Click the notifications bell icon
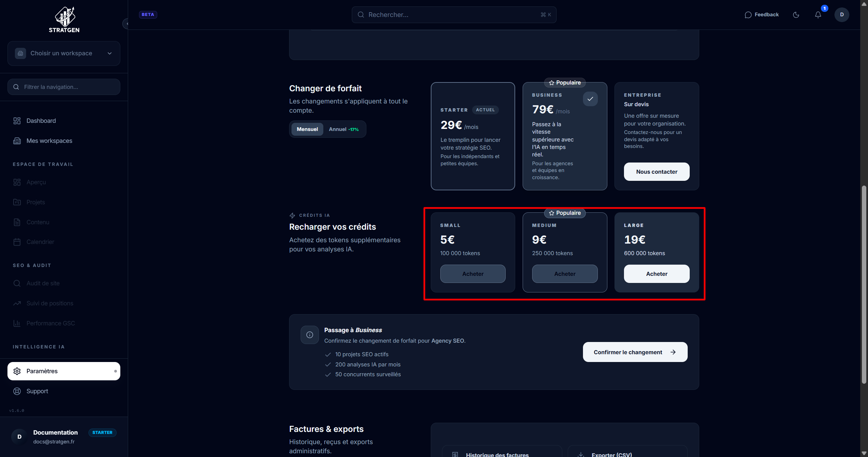Viewport: 868px width, 457px height. [818, 15]
